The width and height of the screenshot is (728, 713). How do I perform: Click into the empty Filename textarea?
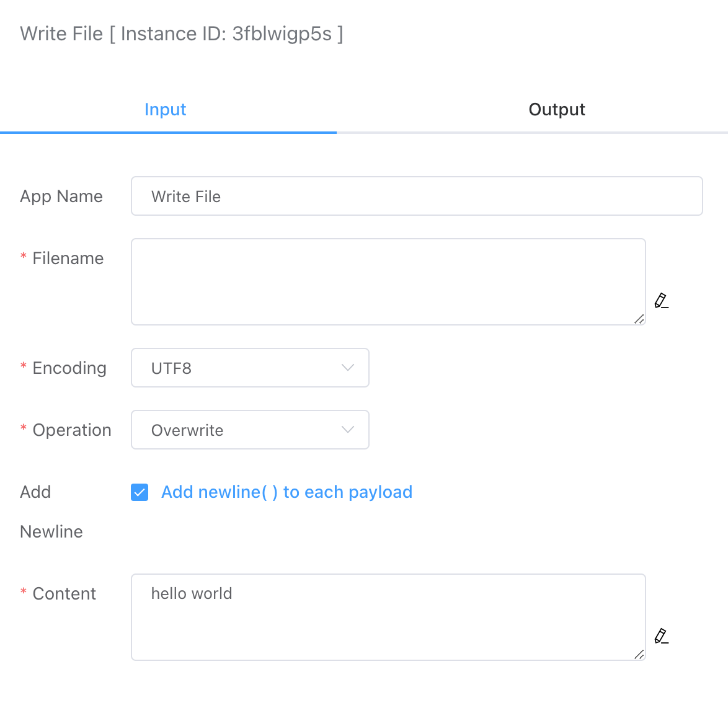388,281
